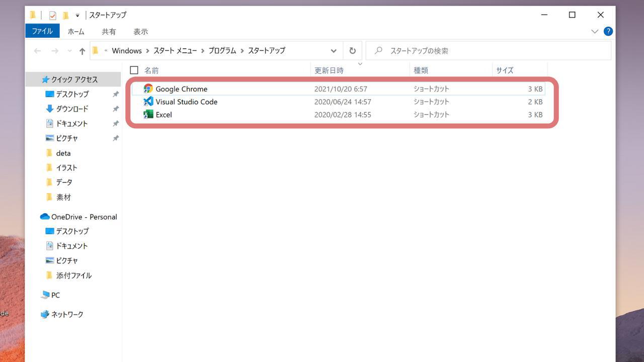644x362 pixels.
Task: Open 添付ファイル under OneDrive
Action: [73, 276]
